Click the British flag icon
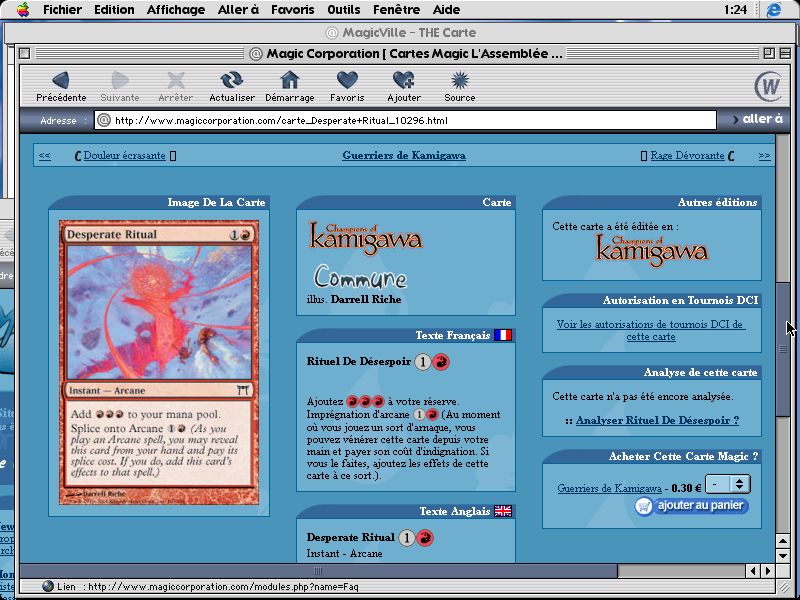Screen dimensions: 800x600 pyautogui.click(x=503, y=511)
